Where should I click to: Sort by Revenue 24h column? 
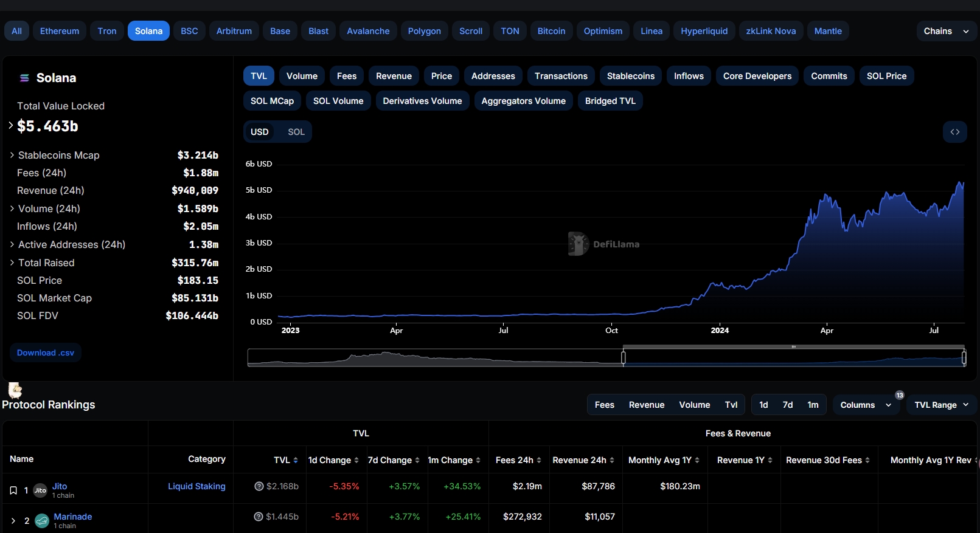tap(612, 460)
